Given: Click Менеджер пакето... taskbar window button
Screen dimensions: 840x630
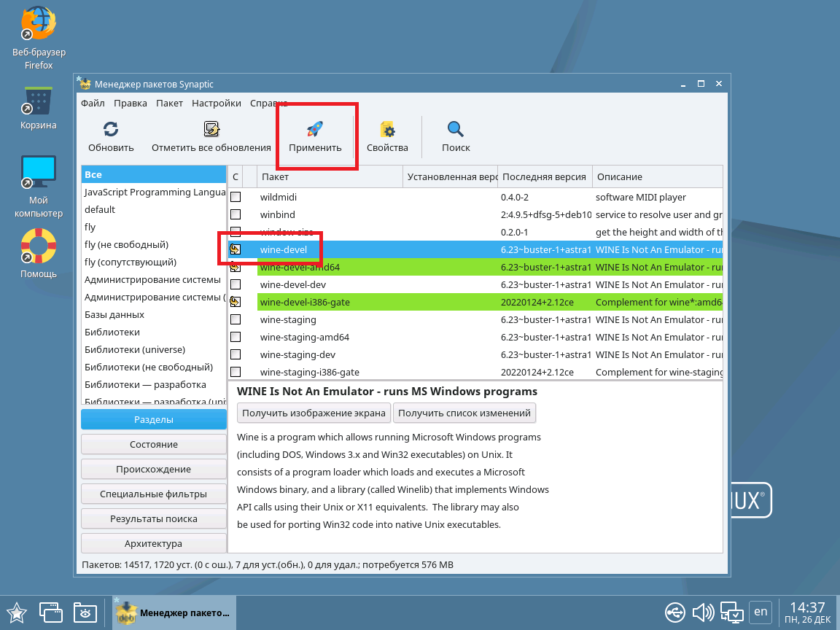Looking at the screenshot, I should coord(174,612).
